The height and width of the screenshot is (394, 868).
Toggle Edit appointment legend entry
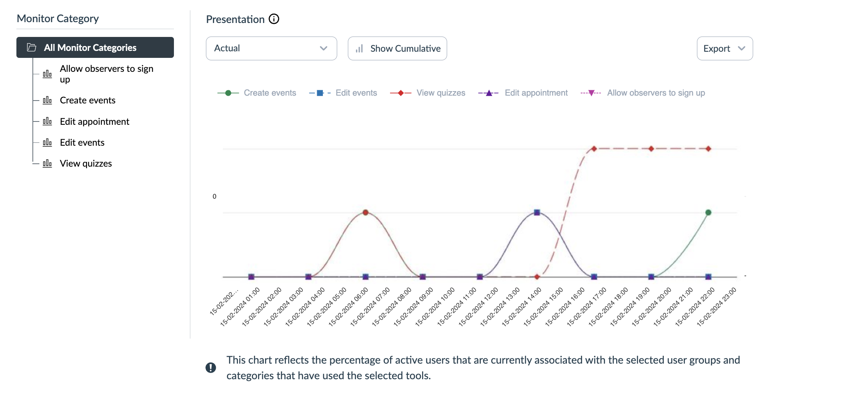click(536, 93)
